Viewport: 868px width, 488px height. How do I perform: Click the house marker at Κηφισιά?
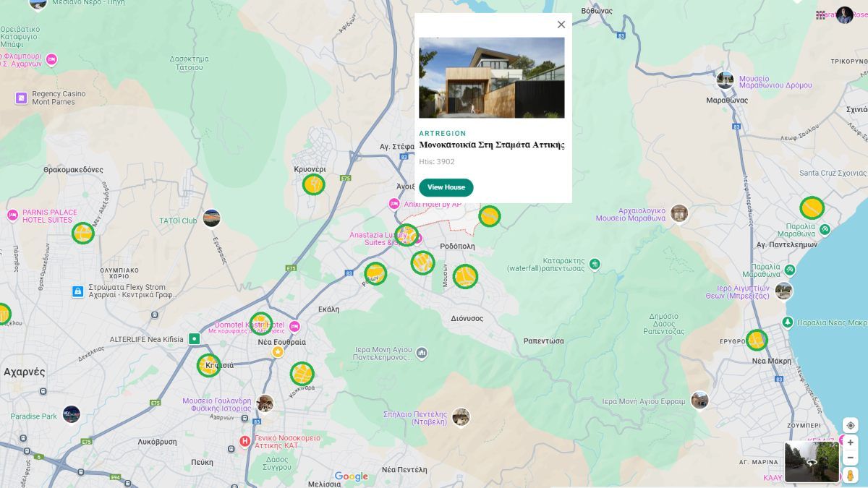point(209,365)
